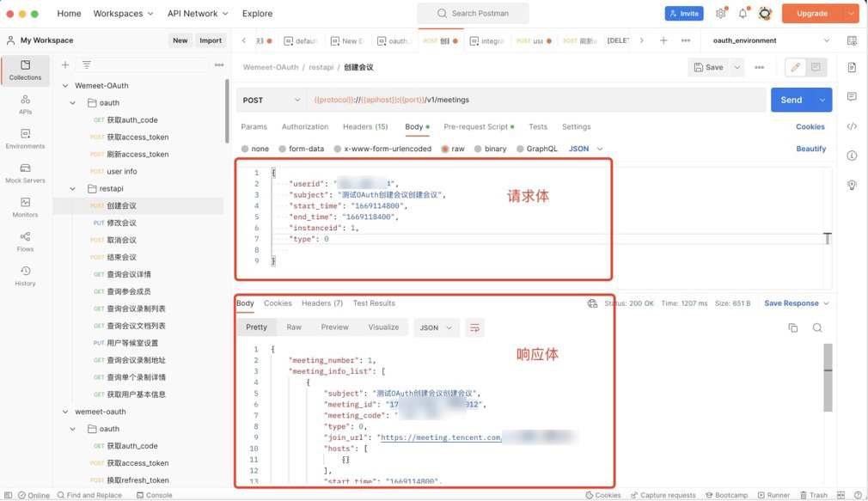The height and width of the screenshot is (501, 868).
Task: Open the Console in the status bar
Action: pyautogui.click(x=155, y=495)
